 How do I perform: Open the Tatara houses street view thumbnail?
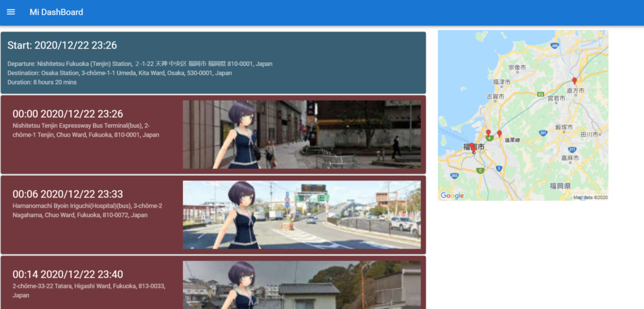pyautogui.click(x=301, y=285)
